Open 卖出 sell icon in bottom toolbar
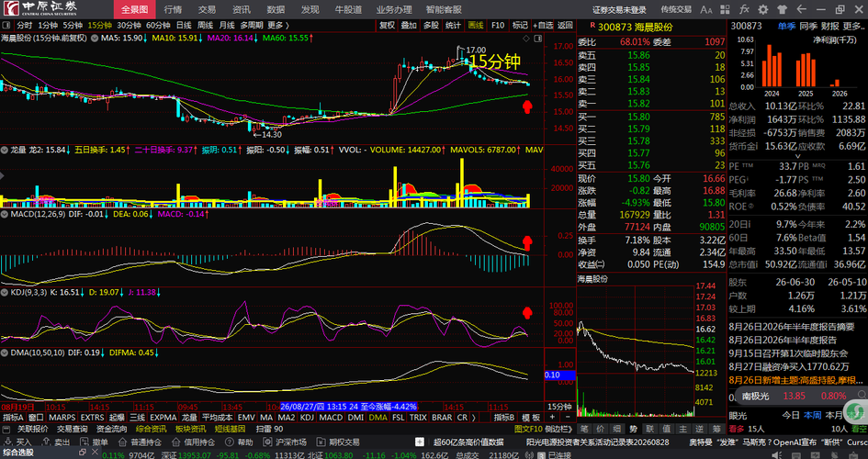Viewport: 868px width, 459px height. [x=47, y=442]
